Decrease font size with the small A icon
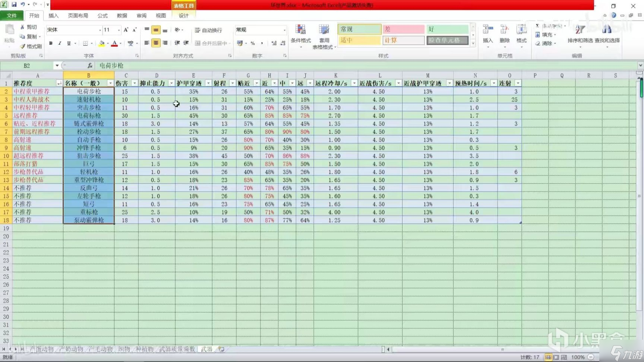644x362 pixels. [135, 30]
